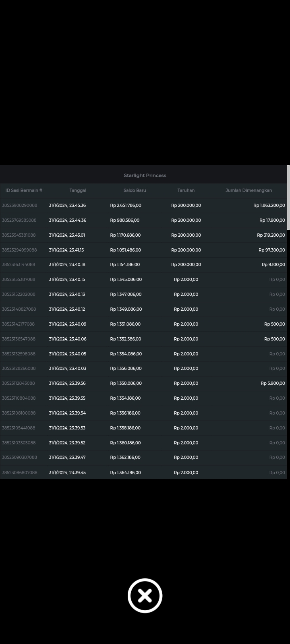
Task: Click the Tanggal column header
Action: tap(78, 190)
